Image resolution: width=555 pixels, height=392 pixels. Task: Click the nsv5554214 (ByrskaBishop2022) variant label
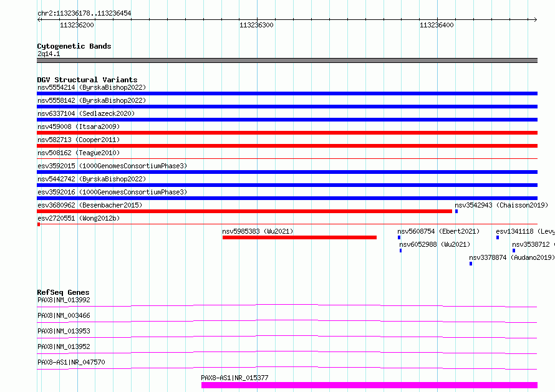92,87
